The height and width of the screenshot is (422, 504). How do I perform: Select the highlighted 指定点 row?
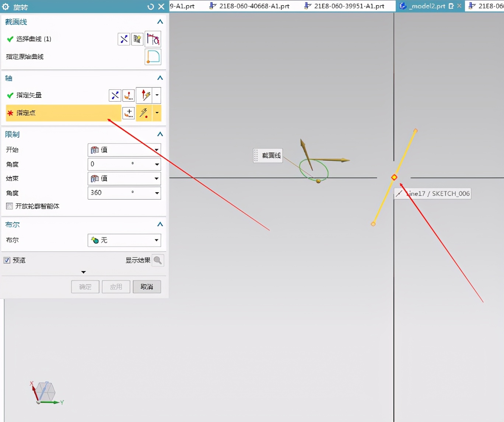(x=63, y=113)
